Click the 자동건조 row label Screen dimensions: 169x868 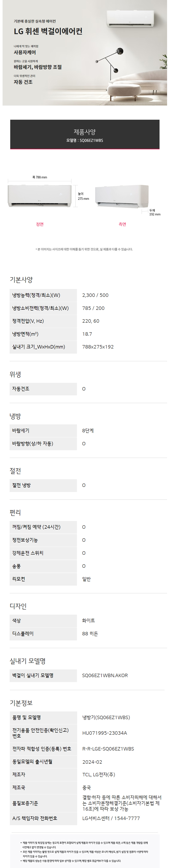click(21, 389)
